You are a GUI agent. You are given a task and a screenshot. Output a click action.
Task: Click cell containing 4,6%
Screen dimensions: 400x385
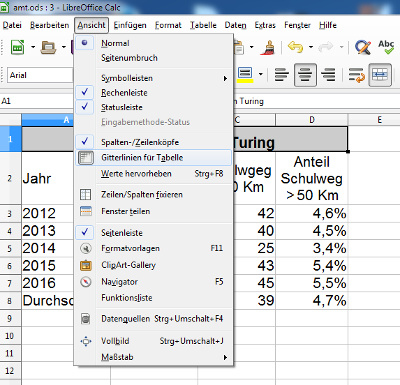point(312,213)
